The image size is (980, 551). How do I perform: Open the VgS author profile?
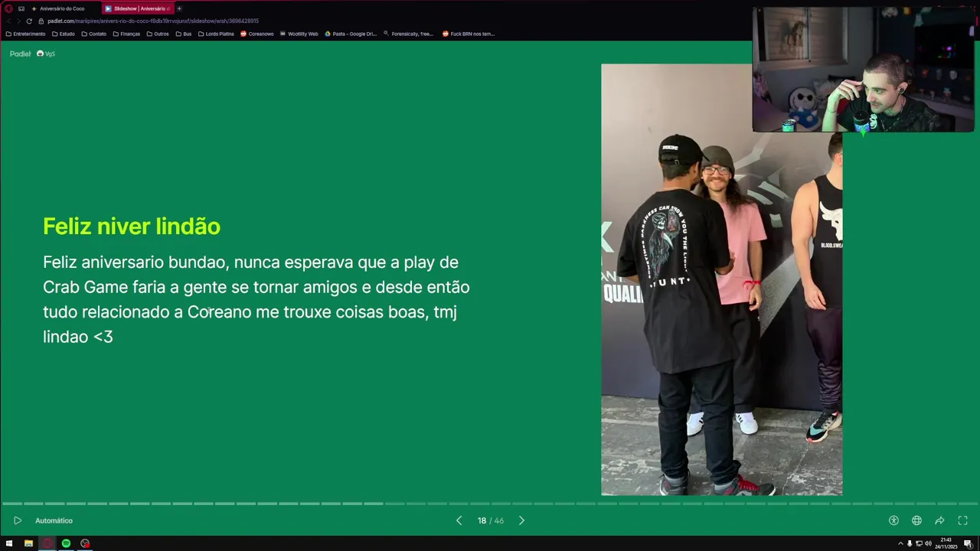[46, 54]
